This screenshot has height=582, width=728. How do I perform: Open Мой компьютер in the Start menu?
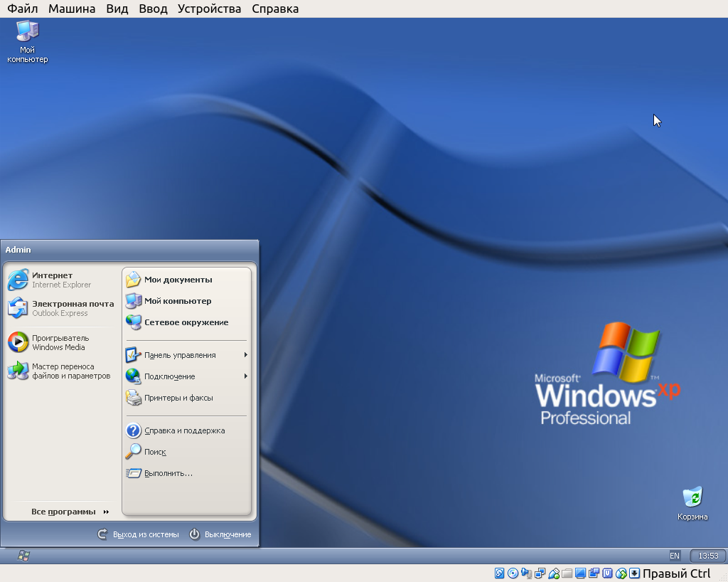186,301
